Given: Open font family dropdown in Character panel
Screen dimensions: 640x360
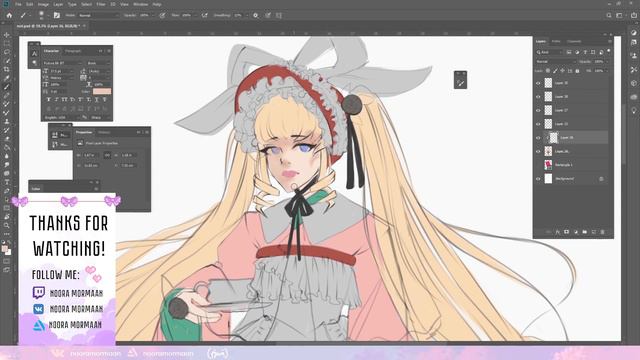Looking at the screenshot, I should click(64, 63).
